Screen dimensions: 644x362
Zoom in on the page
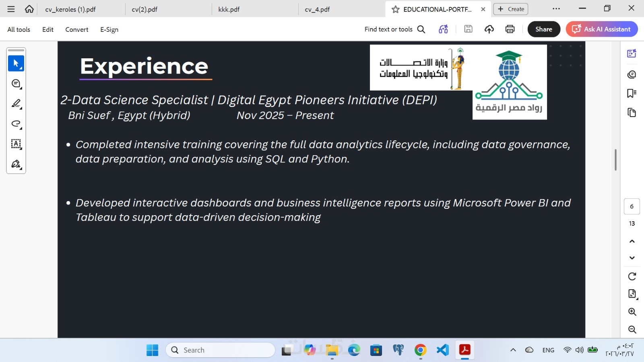(x=632, y=312)
